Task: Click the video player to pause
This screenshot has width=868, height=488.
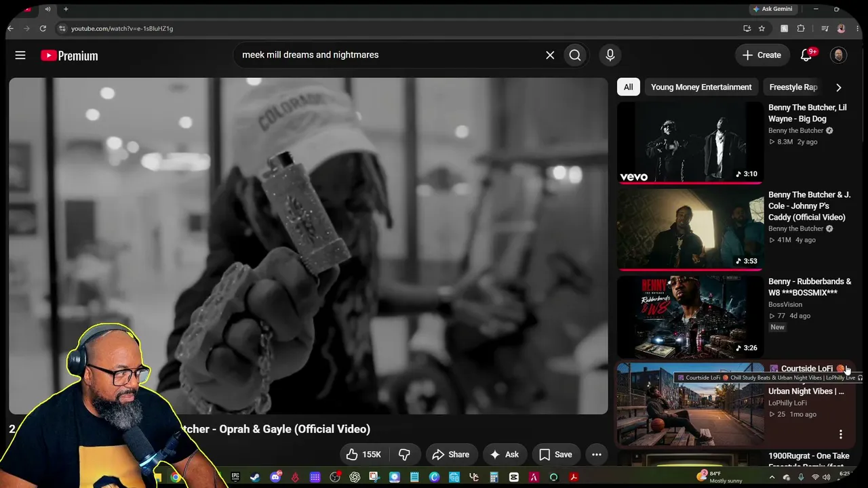Action: [x=309, y=245]
